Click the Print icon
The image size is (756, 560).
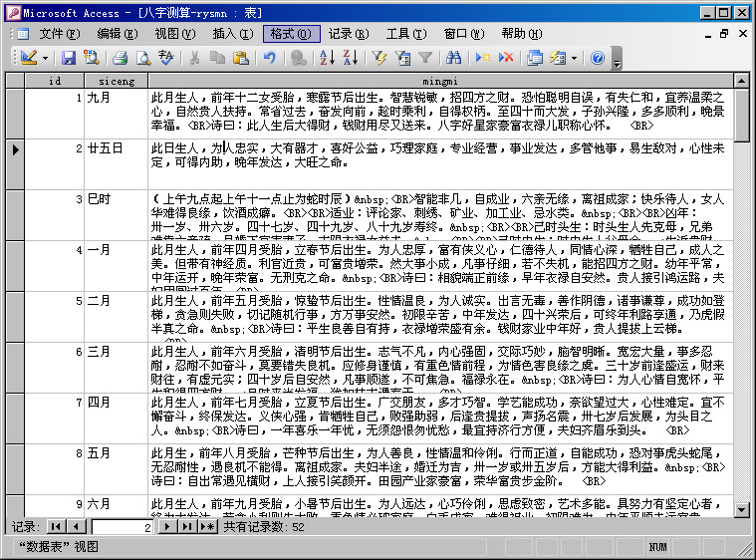[x=121, y=58]
